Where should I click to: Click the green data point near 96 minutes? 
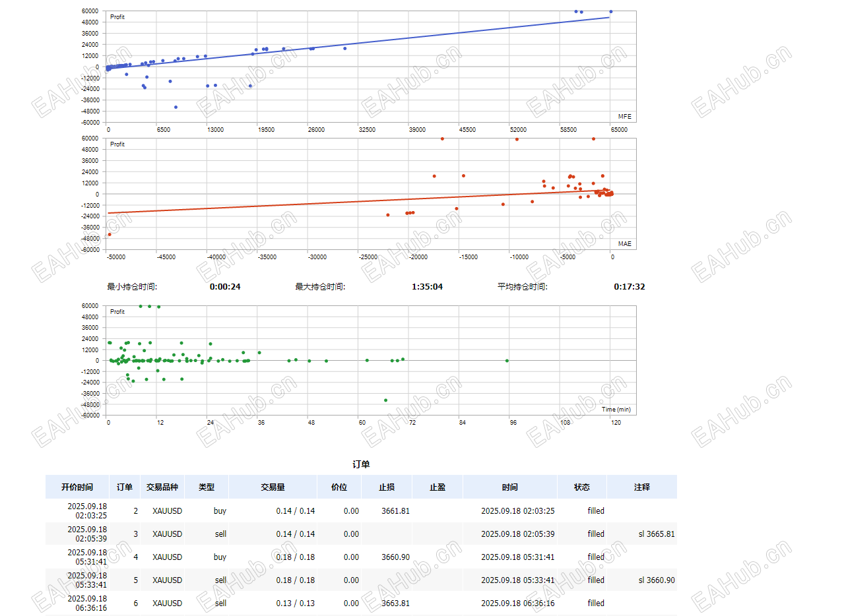[x=507, y=361]
